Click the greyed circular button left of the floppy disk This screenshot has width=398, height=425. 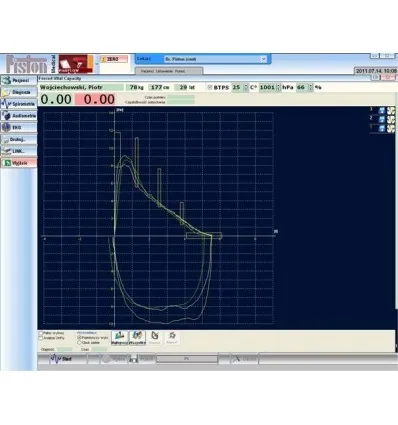114,359
